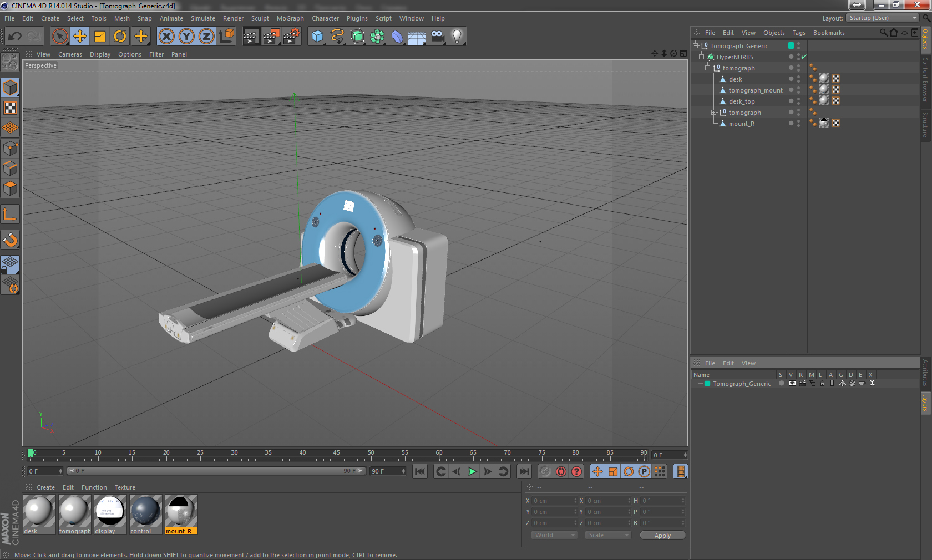Collapse Tomograph_Generic tree node
Viewport: 932px width, 560px height.
(x=696, y=45)
